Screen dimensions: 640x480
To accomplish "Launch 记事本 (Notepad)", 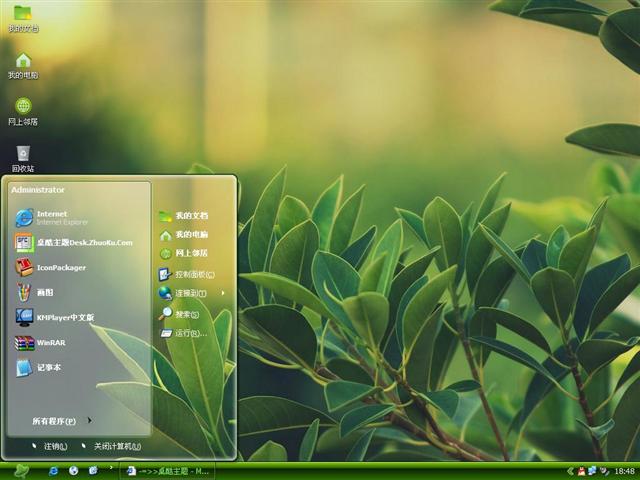I will [48, 368].
